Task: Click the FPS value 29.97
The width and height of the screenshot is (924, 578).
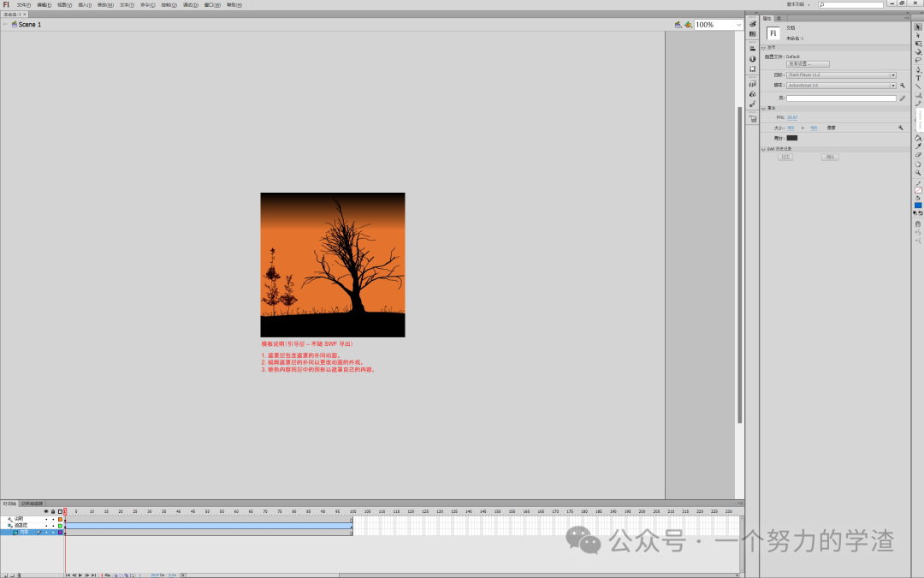Action: tap(792, 117)
